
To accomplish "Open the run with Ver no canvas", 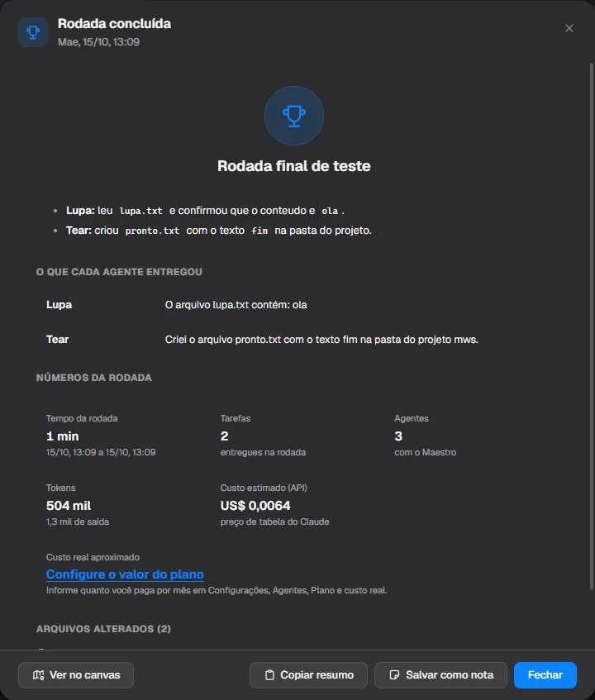I will [76, 674].
